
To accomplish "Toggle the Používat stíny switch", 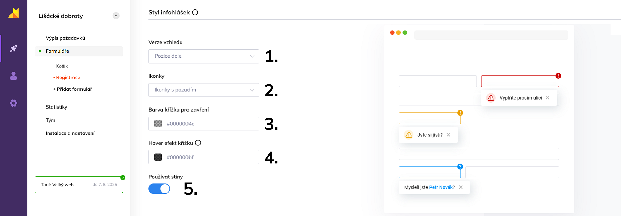I will (159, 189).
